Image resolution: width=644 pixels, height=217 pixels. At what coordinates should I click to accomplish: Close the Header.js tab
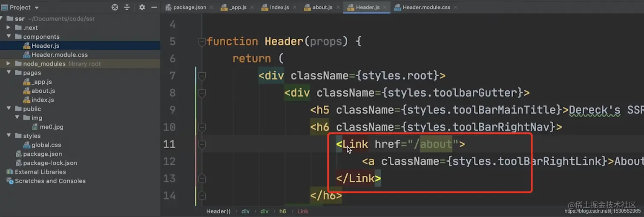(384, 7)
